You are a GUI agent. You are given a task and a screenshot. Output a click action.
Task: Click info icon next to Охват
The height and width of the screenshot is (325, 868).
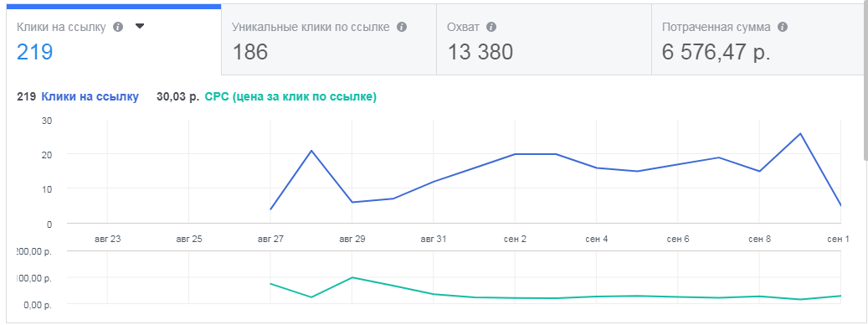coord(491,27)
